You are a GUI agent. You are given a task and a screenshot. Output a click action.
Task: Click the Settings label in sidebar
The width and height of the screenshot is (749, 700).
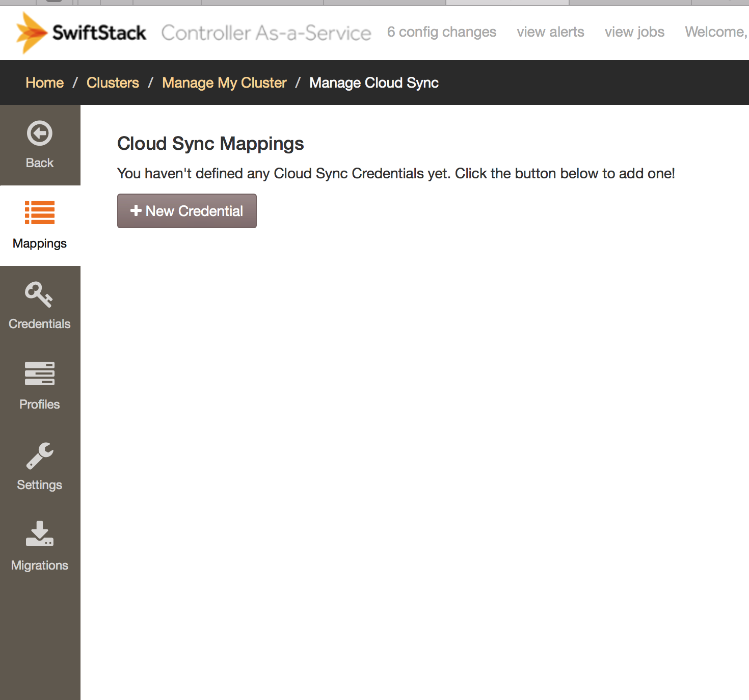click(40, 485)
